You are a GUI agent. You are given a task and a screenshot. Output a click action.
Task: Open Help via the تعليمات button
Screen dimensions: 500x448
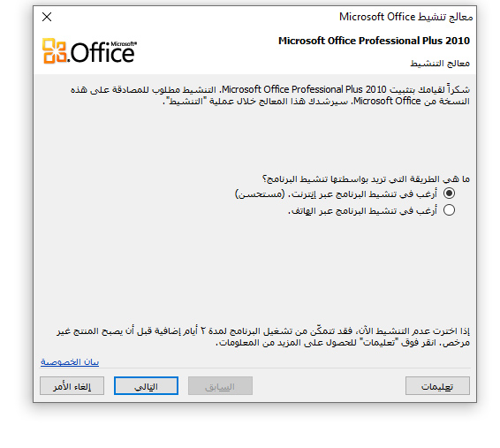click(437, 386)
